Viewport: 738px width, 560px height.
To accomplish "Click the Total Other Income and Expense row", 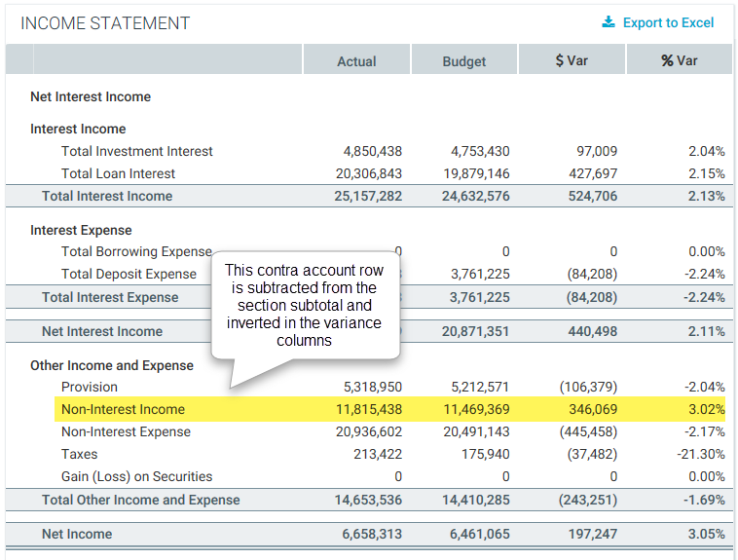I will click(x=140, y=500).
